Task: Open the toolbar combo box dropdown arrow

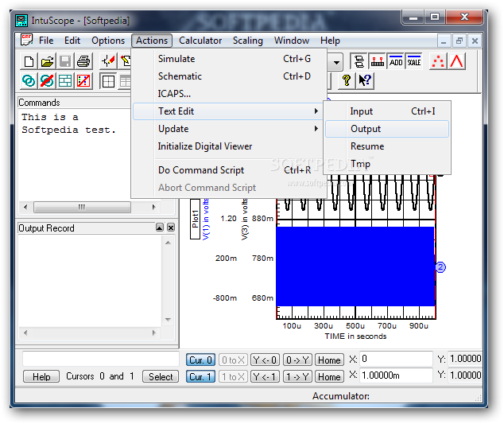Action: pos(336,62)
